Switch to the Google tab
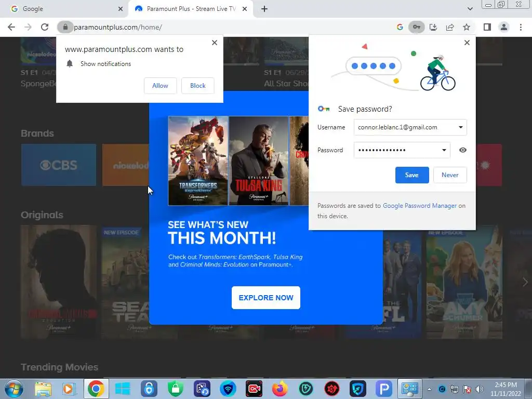Screen dimensions: 532x399 (64, 9)
